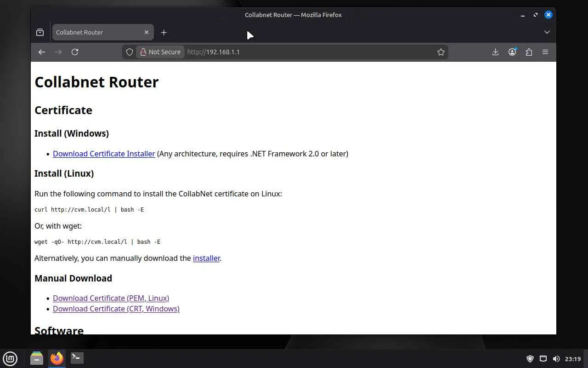Viewport: 588px width, 368px height.
Task: Click the wget -qO- command text
Action: (x=97, y=242)
